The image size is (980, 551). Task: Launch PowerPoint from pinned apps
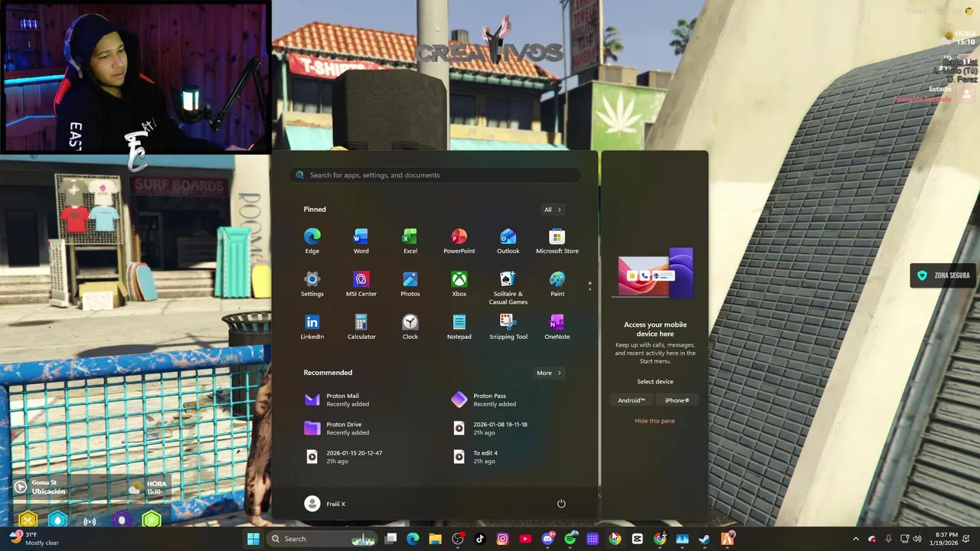click(459, 241)
